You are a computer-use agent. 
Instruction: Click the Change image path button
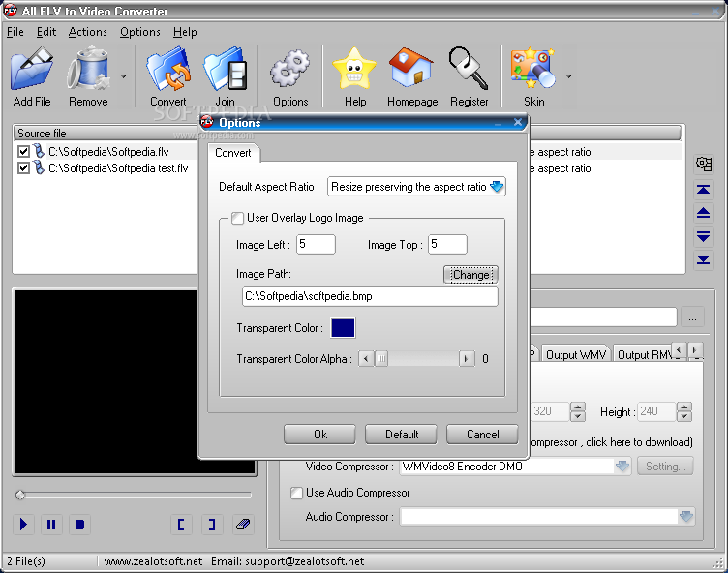[470, 275]
